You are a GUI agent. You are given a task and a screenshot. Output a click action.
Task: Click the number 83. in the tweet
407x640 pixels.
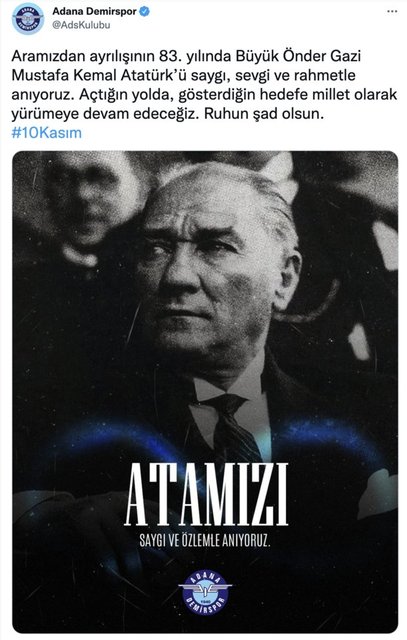tap(169, 56)
